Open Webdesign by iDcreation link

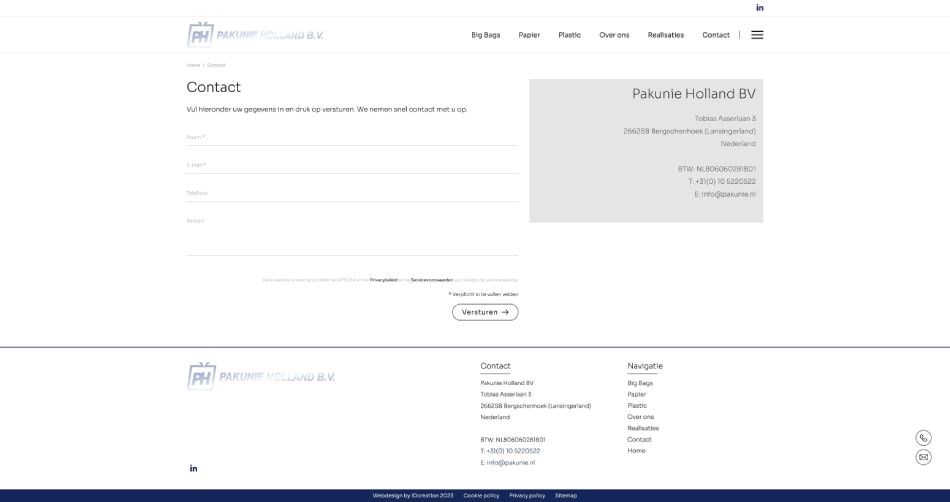coord(413,496)
